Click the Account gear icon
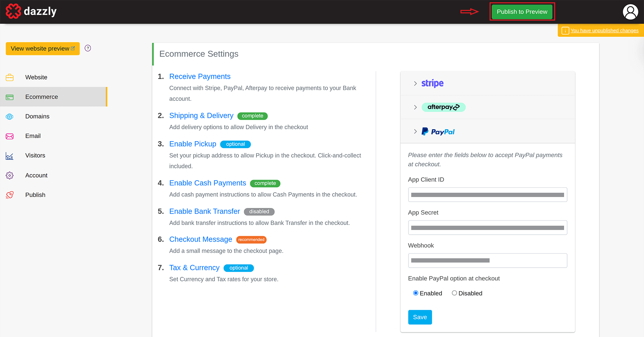 pos(10,176)
